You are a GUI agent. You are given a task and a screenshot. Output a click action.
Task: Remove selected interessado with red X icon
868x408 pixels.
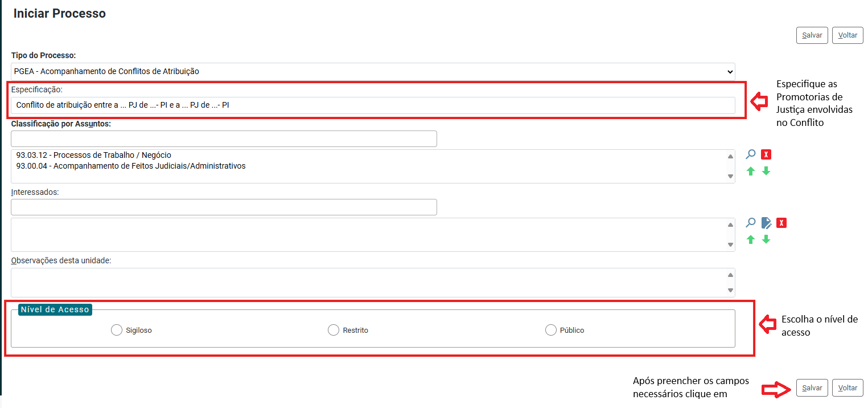coord(782,223)
